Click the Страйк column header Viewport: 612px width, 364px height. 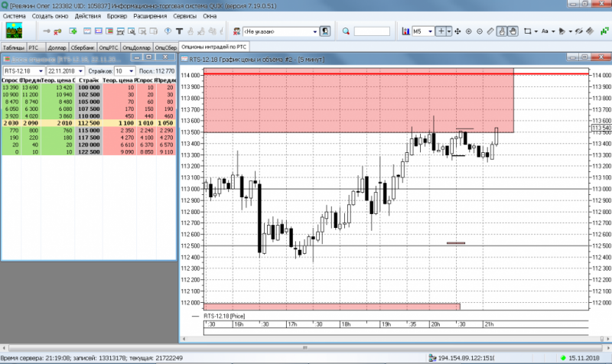[89, 80]
